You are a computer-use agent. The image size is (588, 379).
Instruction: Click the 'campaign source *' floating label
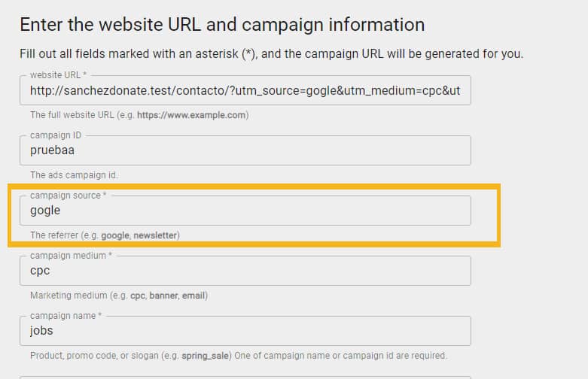pos(68,196)
